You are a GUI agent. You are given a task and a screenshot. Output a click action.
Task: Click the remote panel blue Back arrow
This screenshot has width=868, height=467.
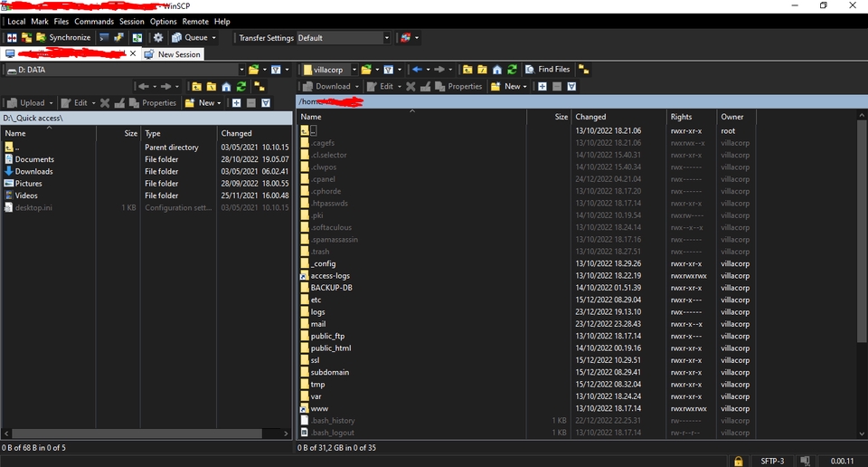[418, 70]
